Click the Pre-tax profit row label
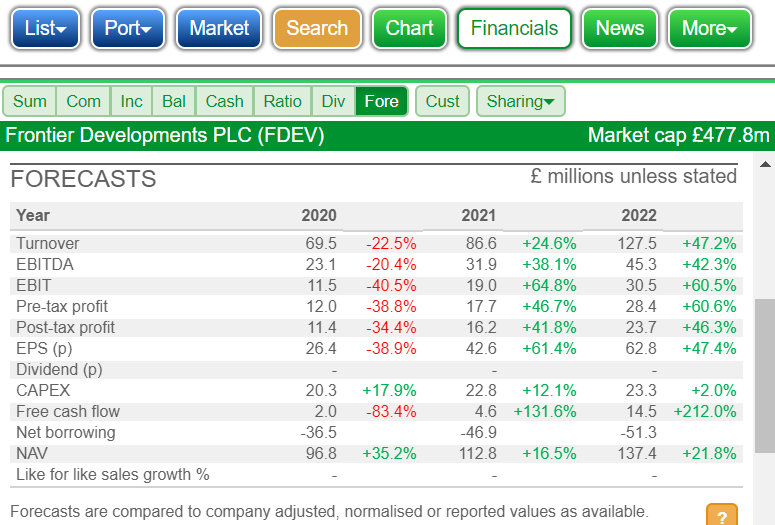775x525 pixels. 62,306
